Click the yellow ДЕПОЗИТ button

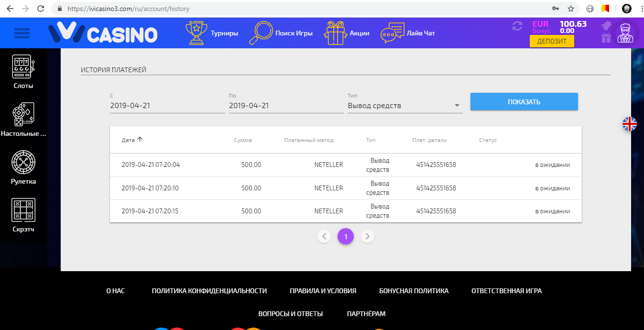pyautogui.click(x=552, y=41)
